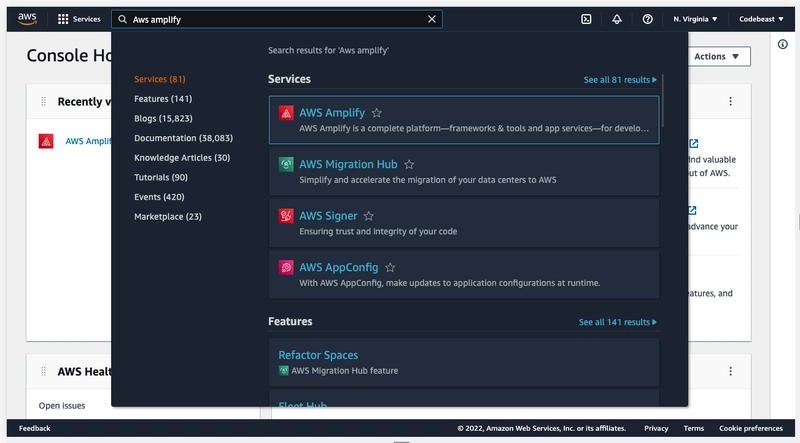
Task: Favorite AWS Migration Hub with the star
Action: click(x=409, y=164)
